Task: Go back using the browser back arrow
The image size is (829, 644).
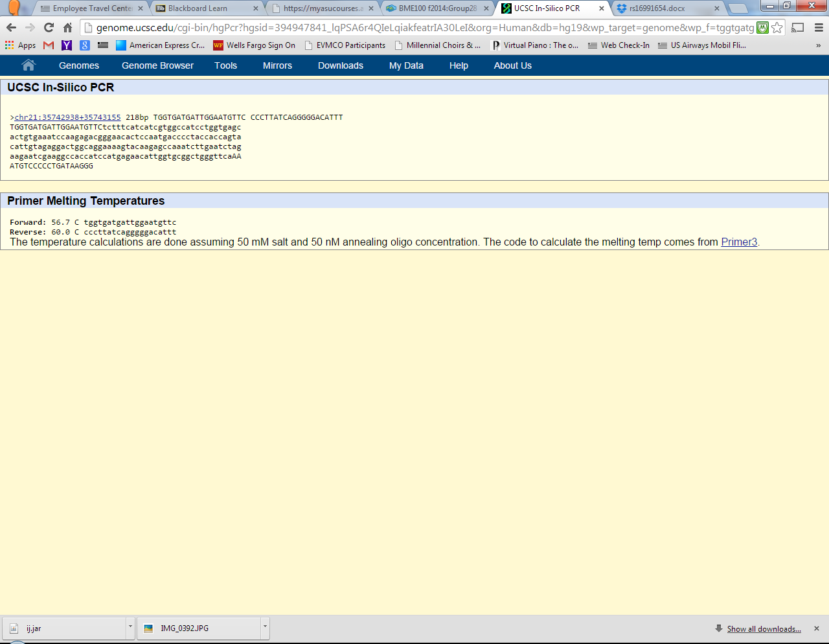Action: (11, 28)
